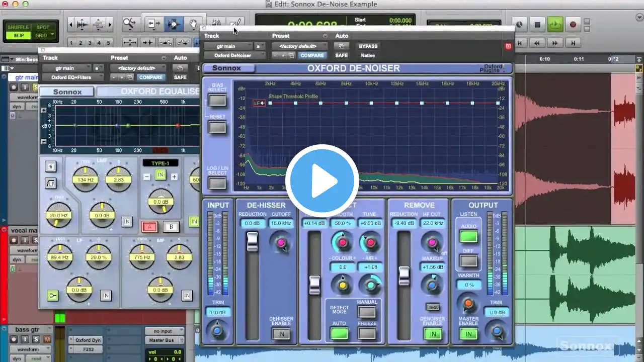Enable Manual detect mode
The width and height of the screenshot is (644, 362).
click(367, 312)
